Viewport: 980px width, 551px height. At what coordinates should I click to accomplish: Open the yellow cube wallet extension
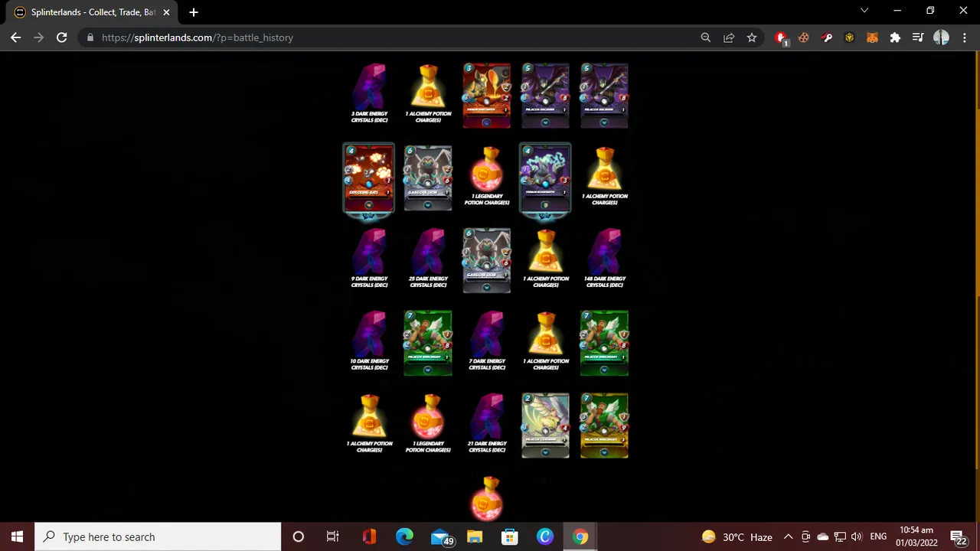pyautogui.click(x=850, y=37)
